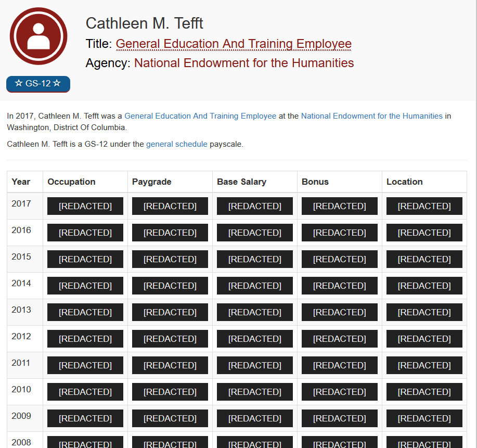The height and width of the screenshot is (448, 477).
Task: Click the redacted Bonus cell for 2013
Action: [340, 312]
